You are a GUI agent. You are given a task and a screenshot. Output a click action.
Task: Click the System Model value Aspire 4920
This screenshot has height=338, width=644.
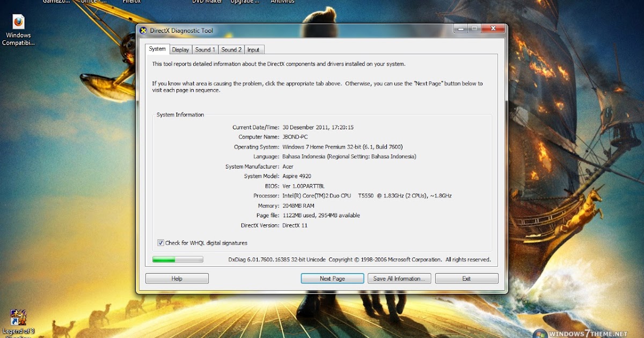point(297,176)
